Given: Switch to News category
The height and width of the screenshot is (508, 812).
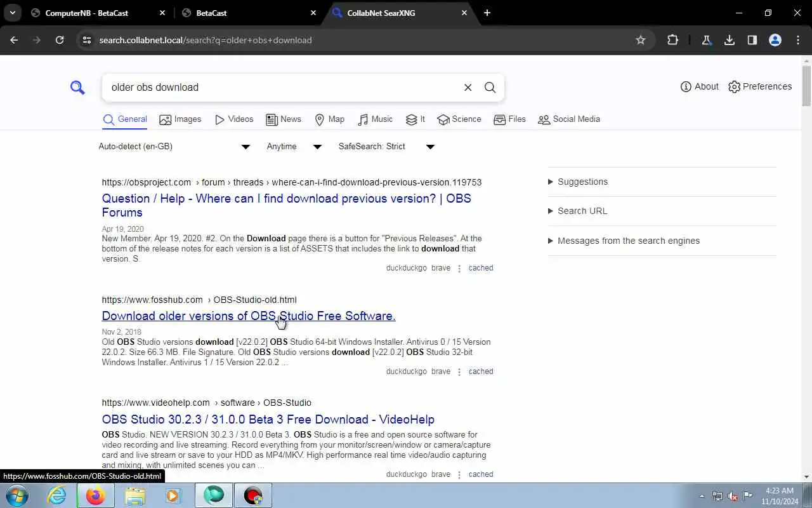Looking at the screenshot, I should point(284,119).
